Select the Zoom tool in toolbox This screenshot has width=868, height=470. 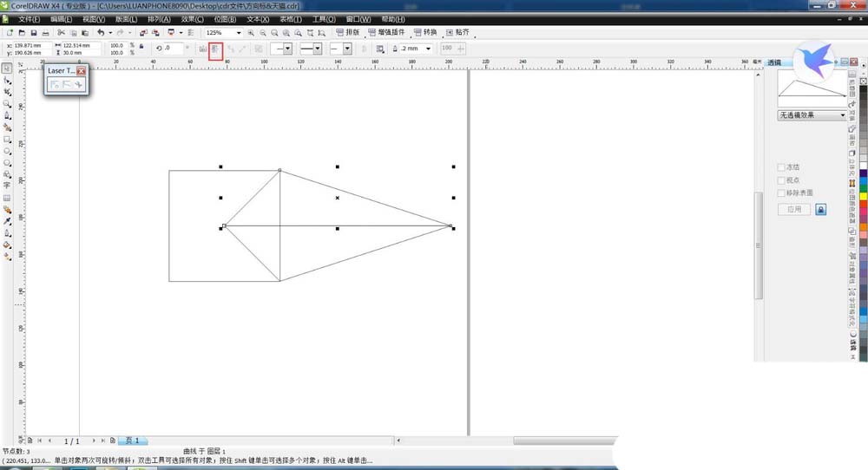point(7,103)
